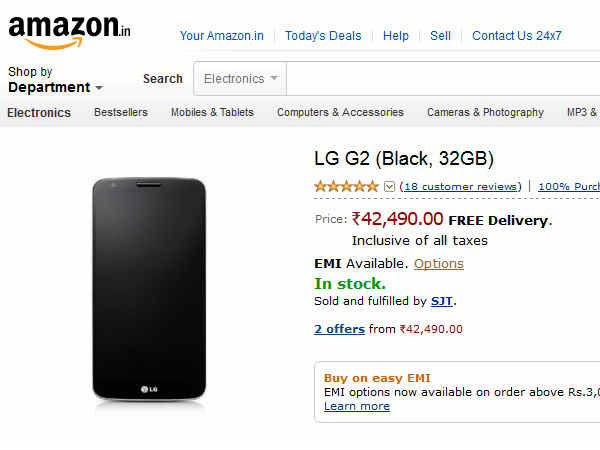Open the SJT seller link
This screenshot has width=600, height=450.
442,301
